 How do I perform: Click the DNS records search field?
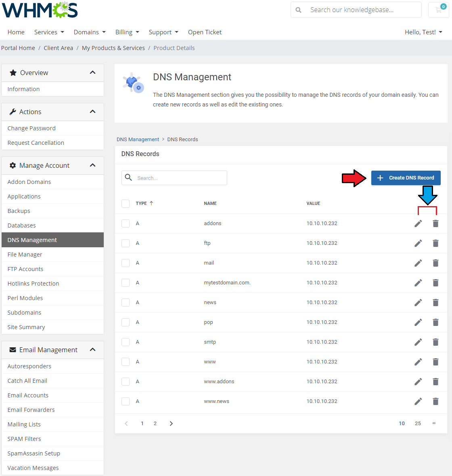click(174, 178)
